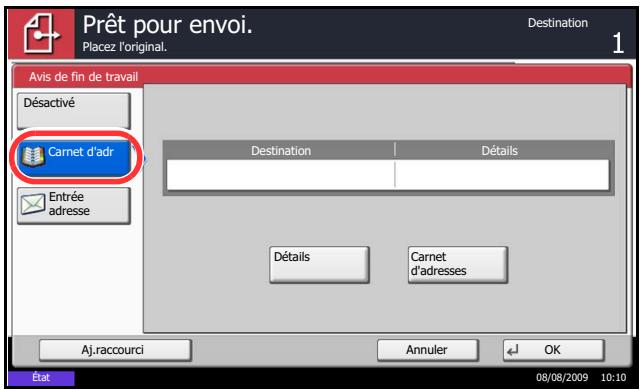Open the Détails button below the table
640x390 pixels.
(319, 264)
